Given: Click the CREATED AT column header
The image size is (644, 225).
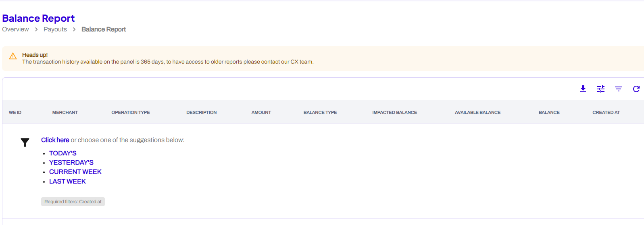Looking at the screenshot, I should (x=606, y=113).
